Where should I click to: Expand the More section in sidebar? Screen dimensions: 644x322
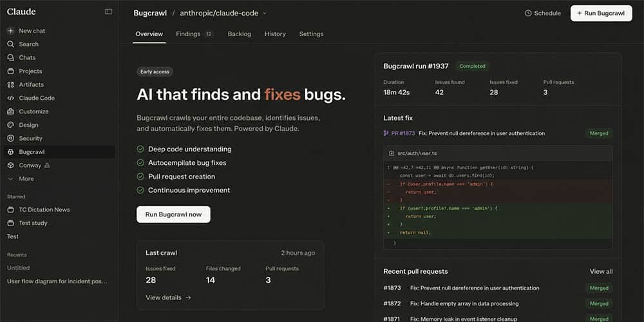pos(26,179)
